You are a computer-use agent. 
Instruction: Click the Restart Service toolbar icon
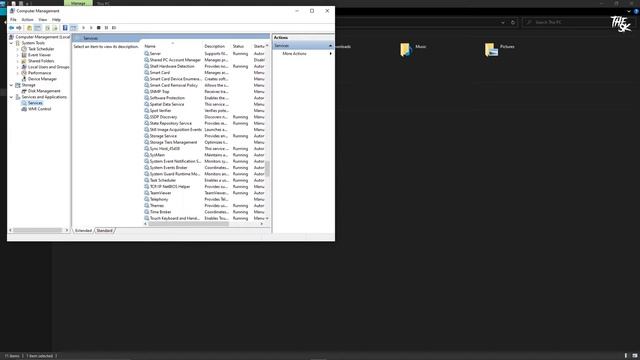pyautogui.click(x=114, y=28)
